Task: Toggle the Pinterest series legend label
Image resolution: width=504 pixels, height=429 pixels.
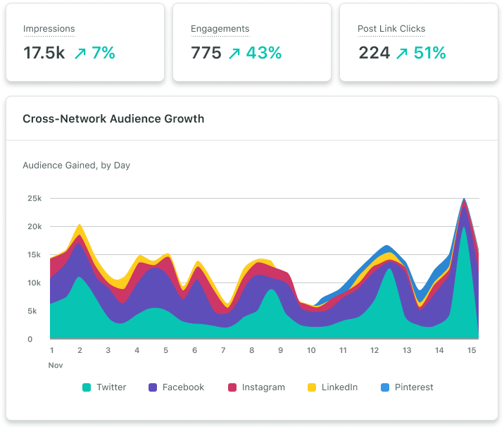Action: [413, 387]
